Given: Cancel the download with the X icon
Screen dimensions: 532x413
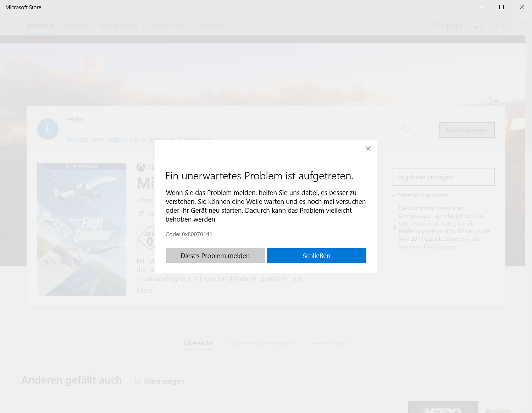Looking at the screenshot, I should coord(425,128).
